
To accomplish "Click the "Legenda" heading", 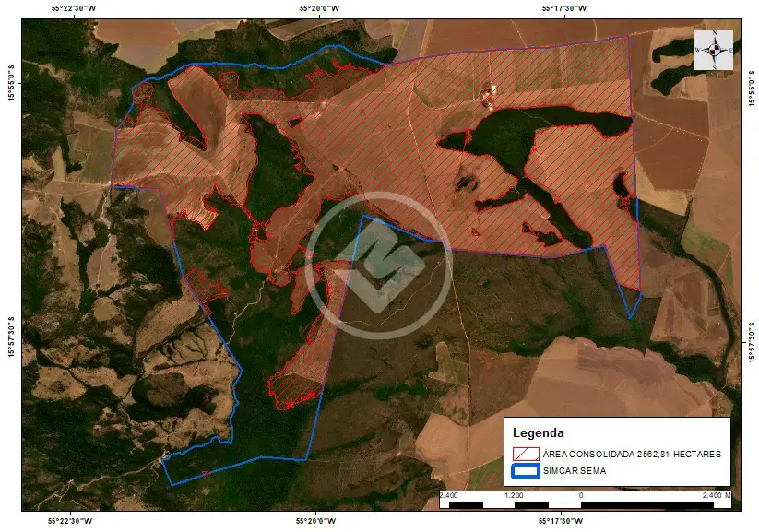I will point(539,432).
